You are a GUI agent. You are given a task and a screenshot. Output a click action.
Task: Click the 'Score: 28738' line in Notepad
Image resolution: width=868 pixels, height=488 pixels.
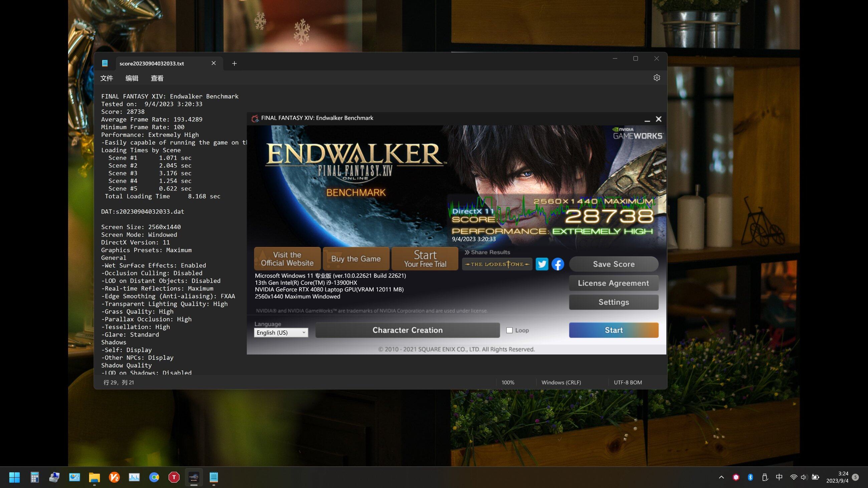[123, 112]
